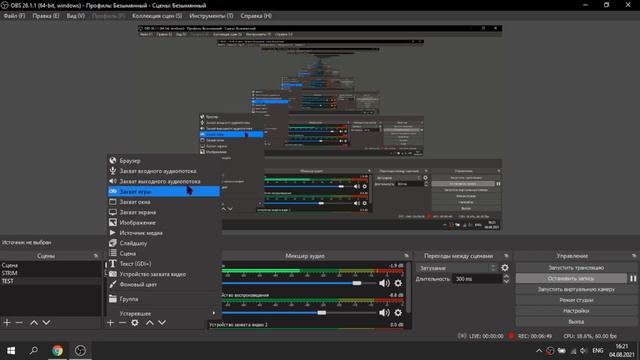Move the source down
Viewport: 640px width, 360px height.
point(162,322)
